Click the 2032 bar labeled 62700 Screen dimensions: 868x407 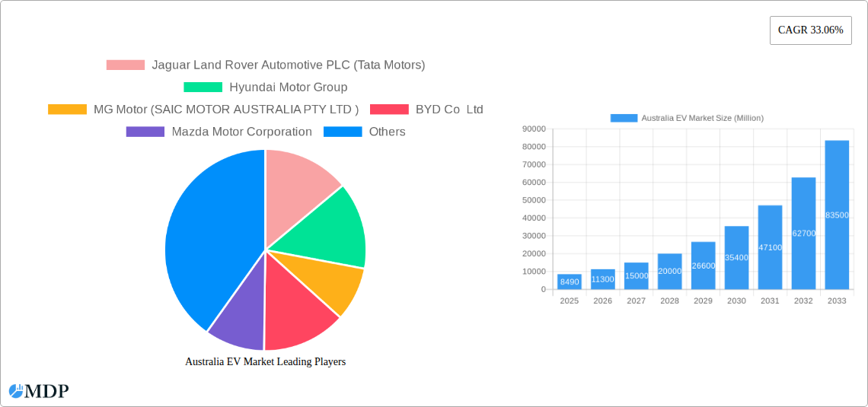803,234
